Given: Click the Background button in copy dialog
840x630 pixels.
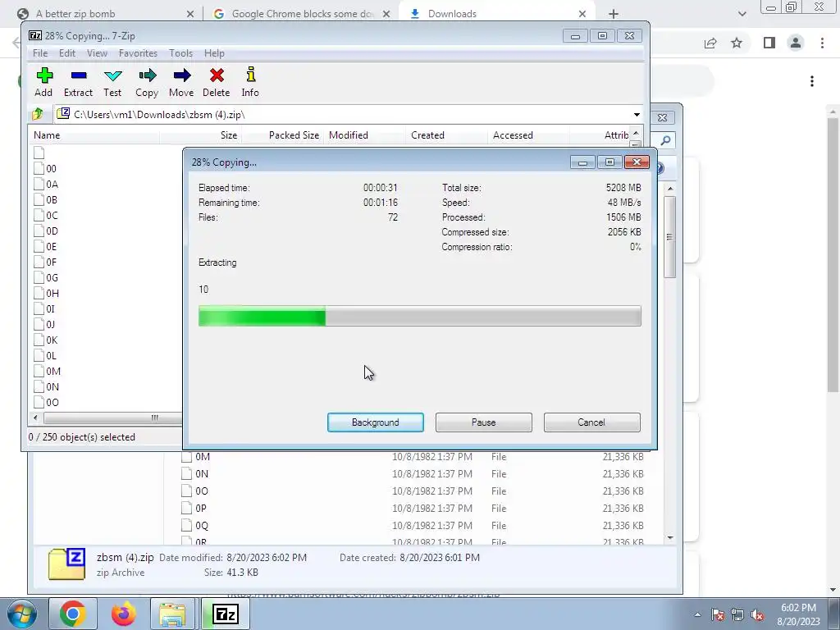Looking at the screenshot, I should [376, 422].
